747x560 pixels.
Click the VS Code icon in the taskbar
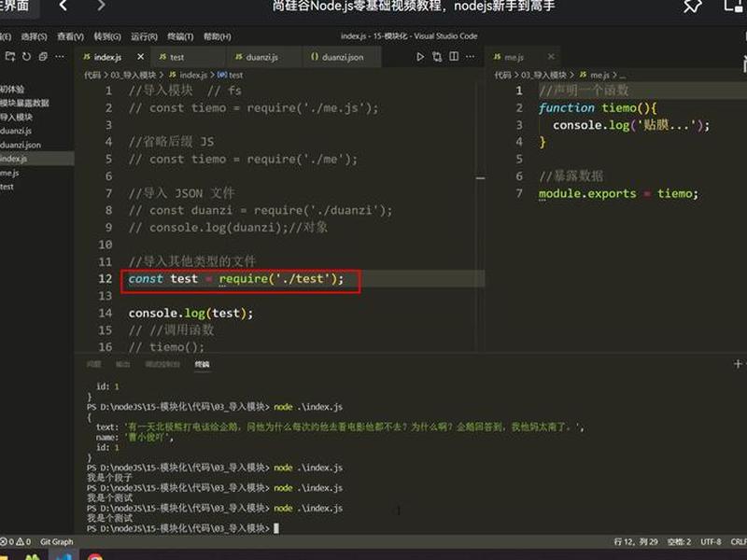64,556
